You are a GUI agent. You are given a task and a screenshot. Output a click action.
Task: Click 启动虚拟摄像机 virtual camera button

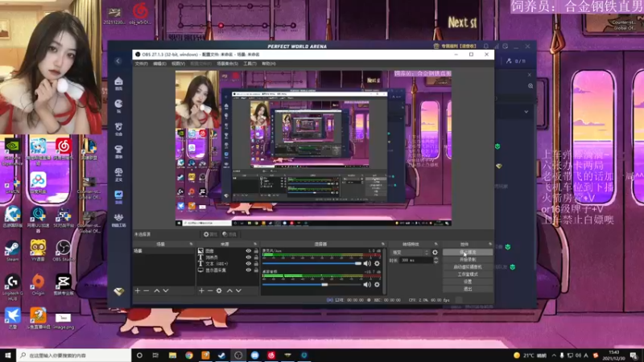[x=468, y=267]
